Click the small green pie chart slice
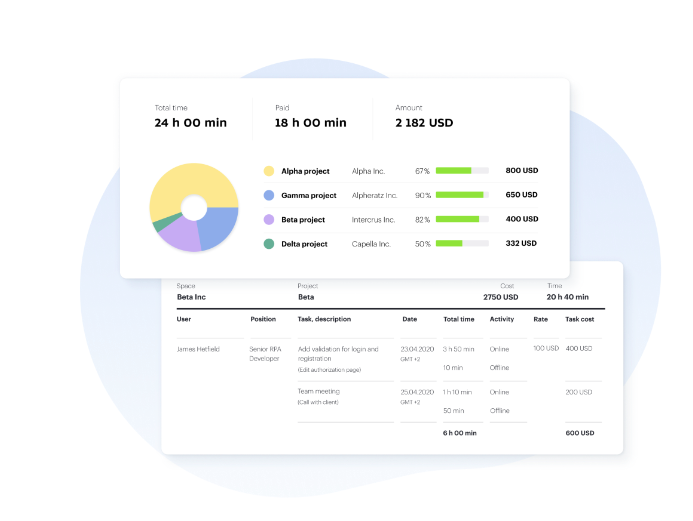Image resolution: width=693 pixels, height=521 pixels. tap(164, 223)
